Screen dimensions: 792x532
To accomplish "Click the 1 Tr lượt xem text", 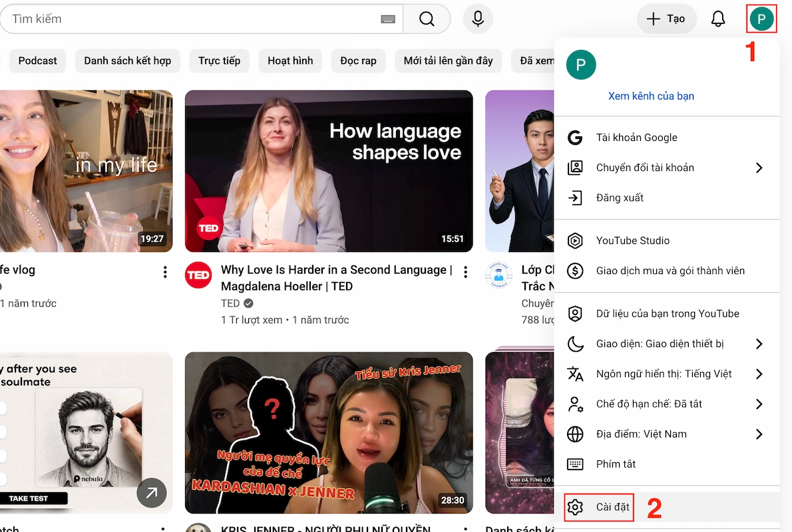I will 252,320.
